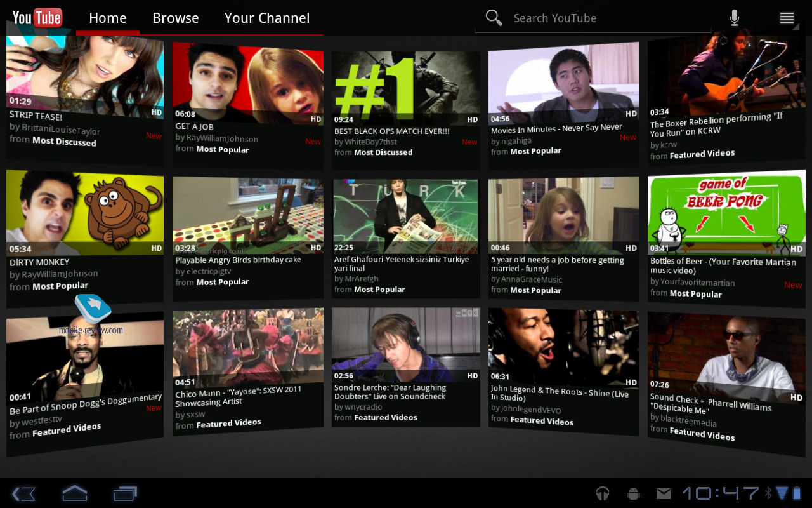This screenshot has height=508, width=812.
Task: Tap the battery status icon
Action: click(797, 493)
